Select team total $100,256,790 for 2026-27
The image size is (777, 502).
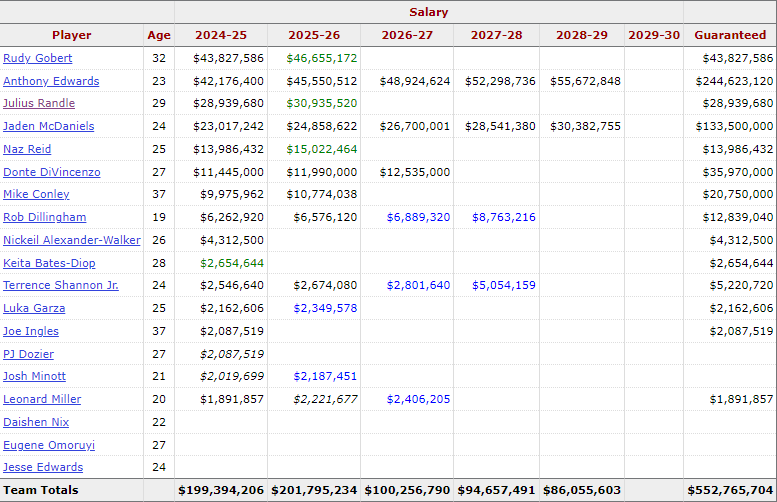tap(407, 490)
